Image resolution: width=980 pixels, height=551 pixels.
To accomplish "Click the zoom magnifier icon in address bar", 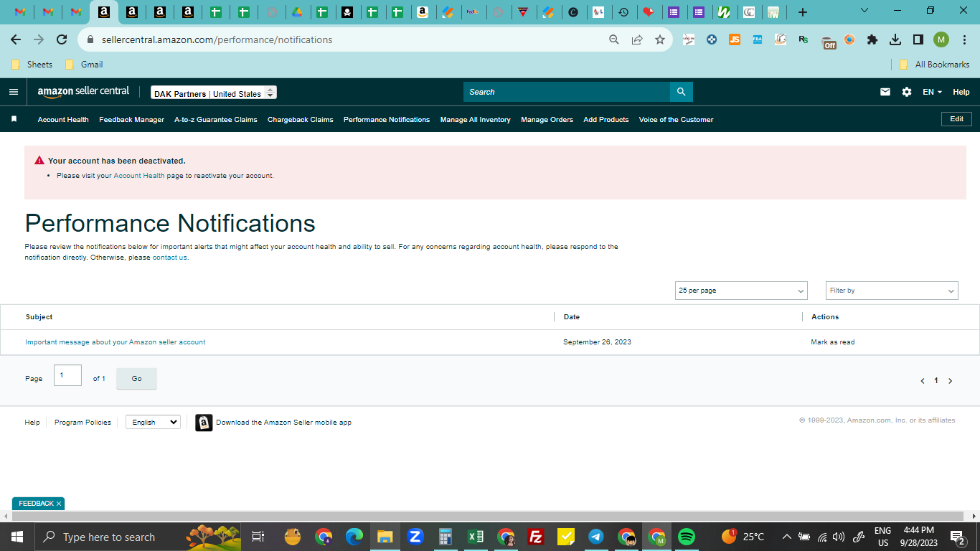I will [x=614, y=39].
